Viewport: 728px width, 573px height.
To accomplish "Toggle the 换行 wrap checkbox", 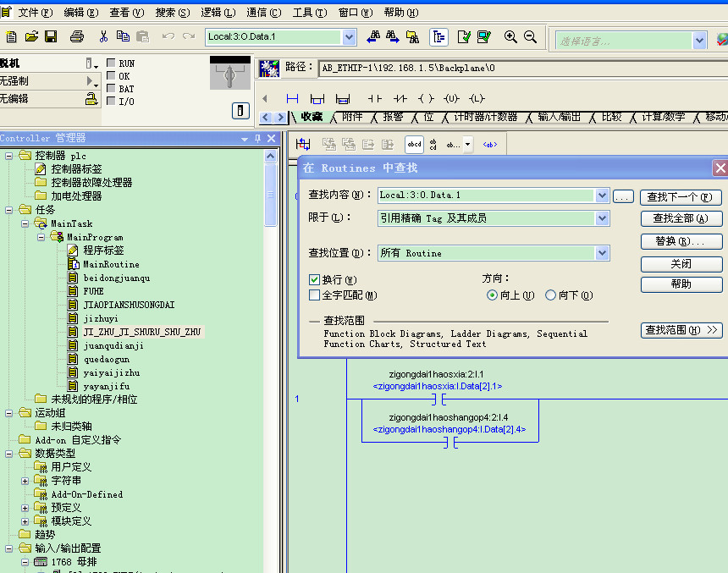I will (x=315, y=280).
